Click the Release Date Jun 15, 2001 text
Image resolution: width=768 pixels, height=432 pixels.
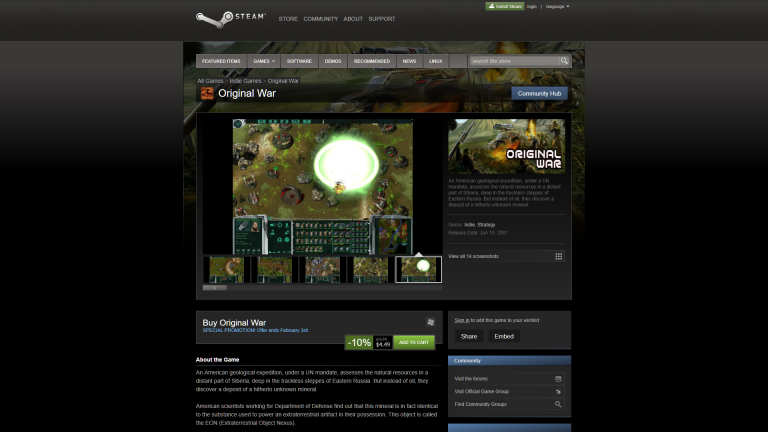pyautogui.click(x=478, y=233)
